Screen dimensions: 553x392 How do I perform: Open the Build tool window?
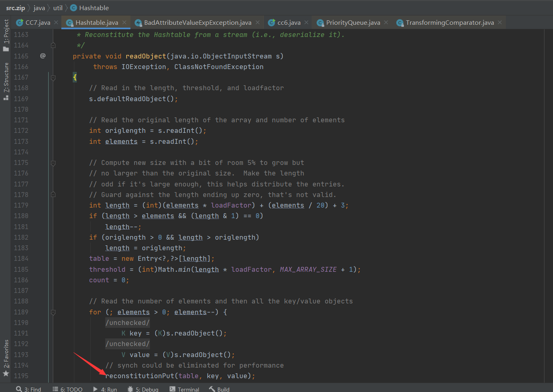(x=219, y=389)
